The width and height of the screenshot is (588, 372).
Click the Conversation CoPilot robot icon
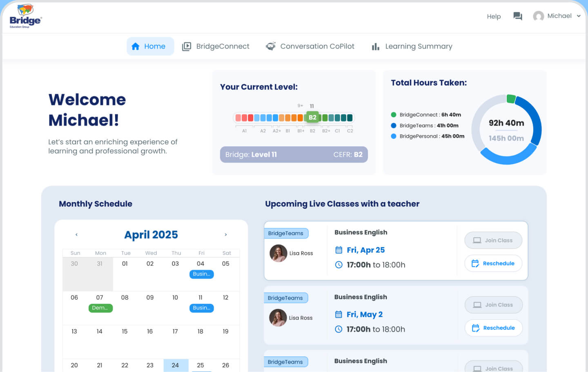pyautogui.click(x=271, y=46)
